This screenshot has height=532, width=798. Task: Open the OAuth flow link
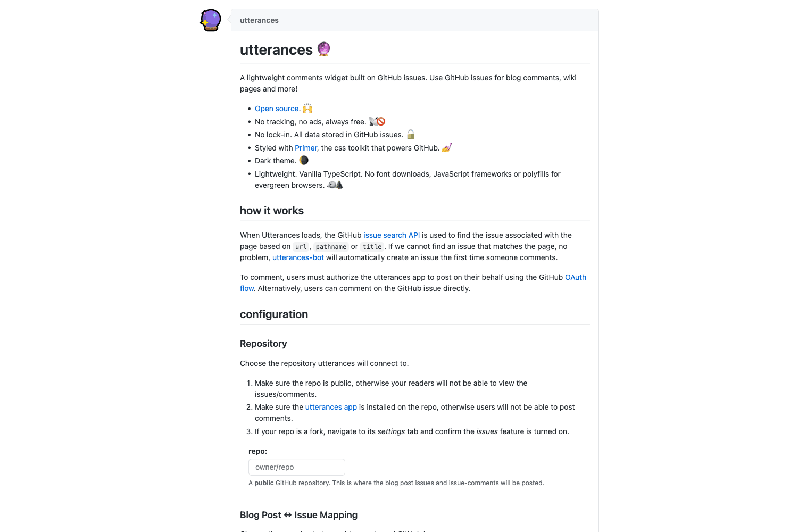click(x=576, y=277)
